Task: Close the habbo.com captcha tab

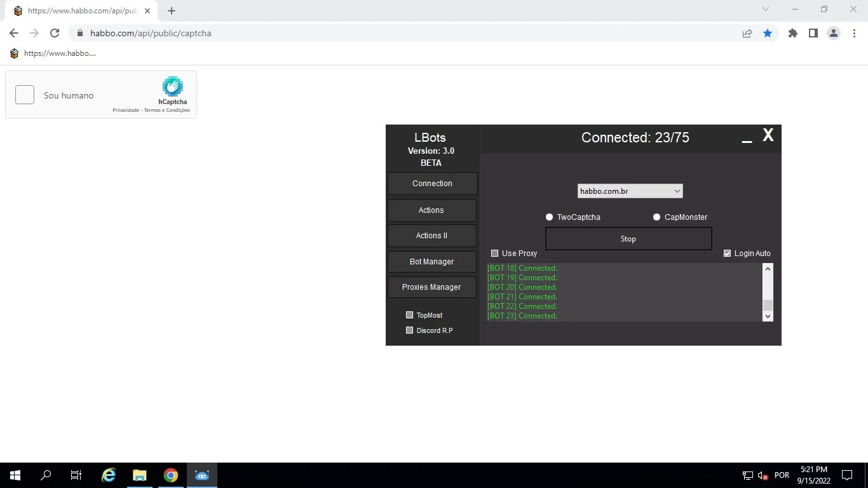Action: click(x=147, y=11)
